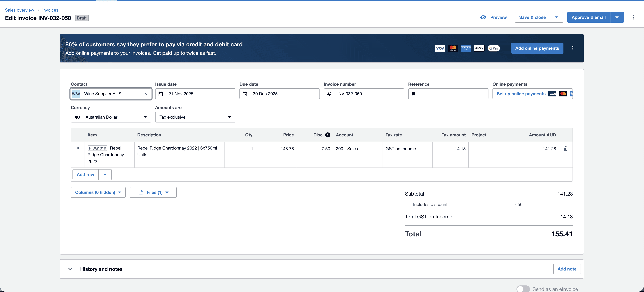Screen dimensions: 644x292
Task: Open the Australian Dollar currency dropdown
Action: click(111, 117)
